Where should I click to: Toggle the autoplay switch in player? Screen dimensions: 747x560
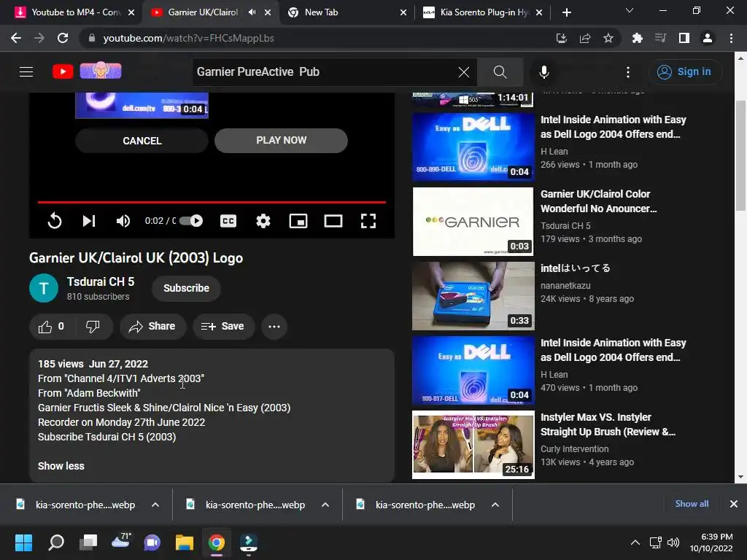click(192, 221)
